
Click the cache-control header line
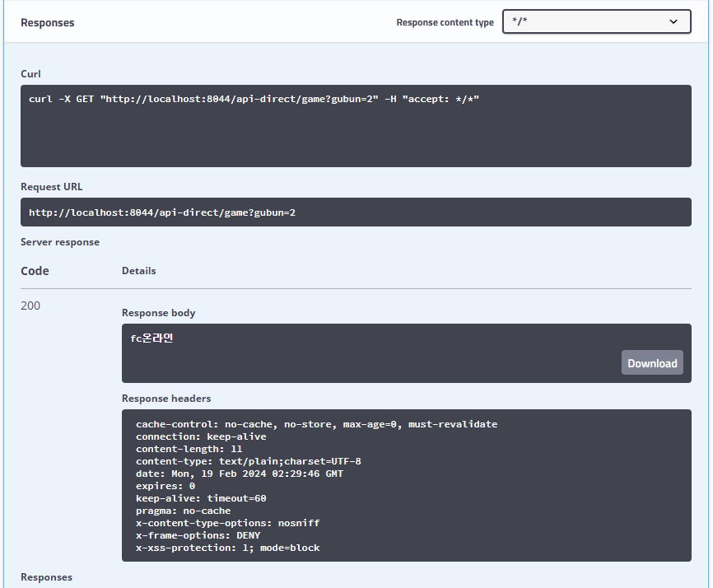click(x=316, y=424)
